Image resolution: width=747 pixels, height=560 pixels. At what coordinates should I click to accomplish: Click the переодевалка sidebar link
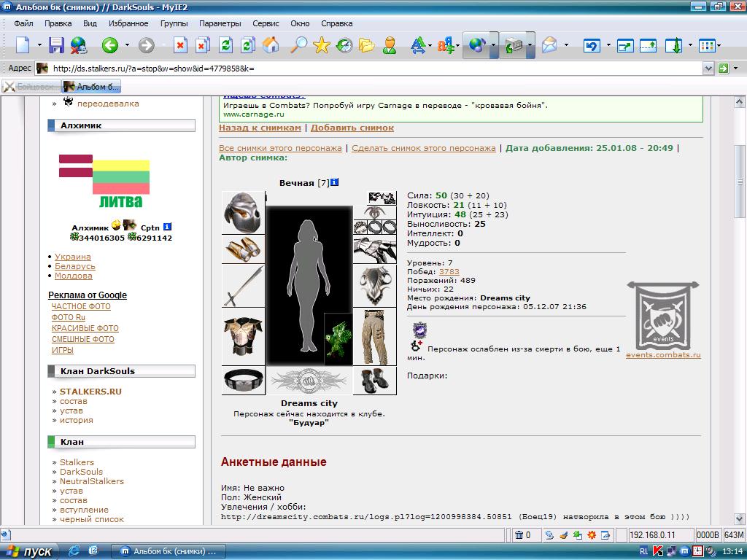tap(108, 104)
